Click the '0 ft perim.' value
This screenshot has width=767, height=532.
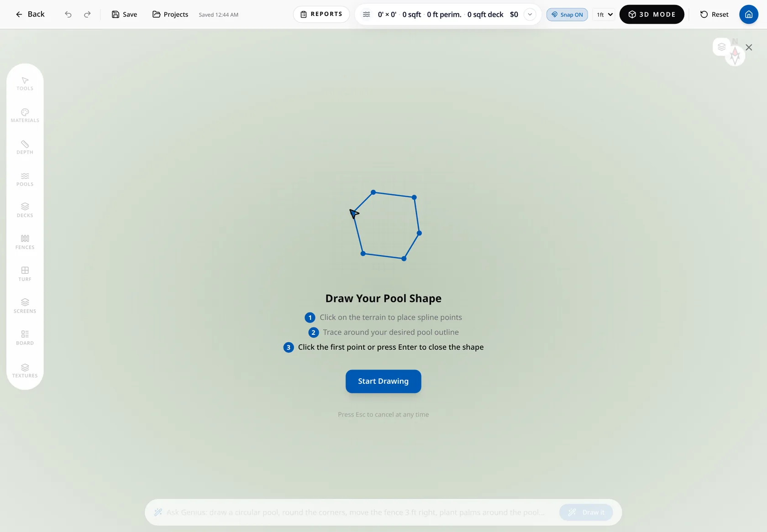444,15
